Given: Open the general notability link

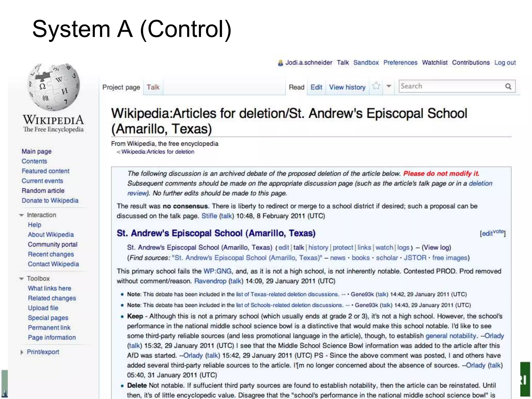Looking at the screenshot, I should [x=451, y=336].
